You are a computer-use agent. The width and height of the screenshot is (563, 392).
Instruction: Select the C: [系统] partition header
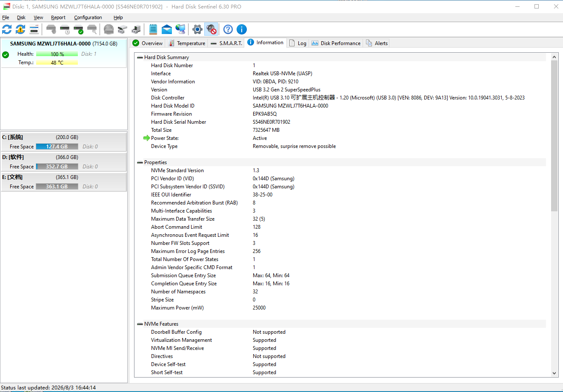(64, 137)
